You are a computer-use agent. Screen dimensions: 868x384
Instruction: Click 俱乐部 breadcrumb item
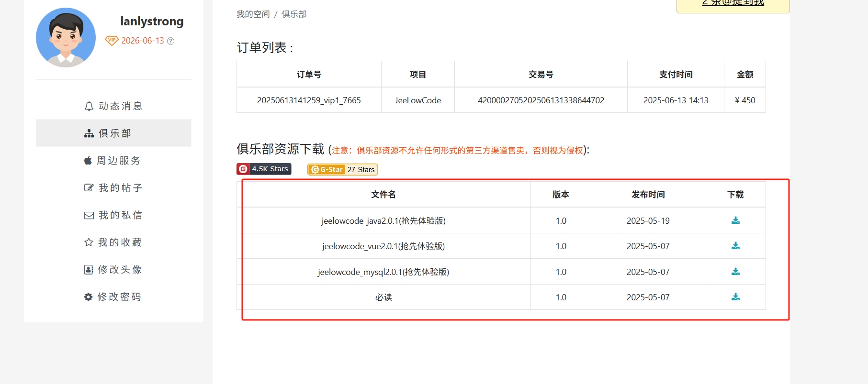click(294, 14)
